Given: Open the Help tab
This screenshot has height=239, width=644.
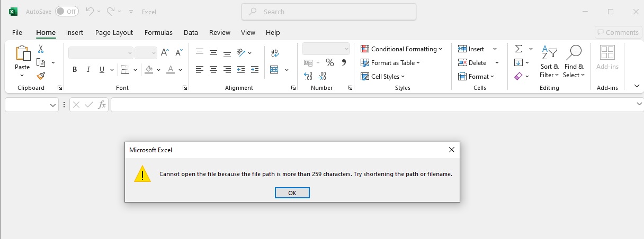Looking at the screenshot, I should (x=273, y=32).
